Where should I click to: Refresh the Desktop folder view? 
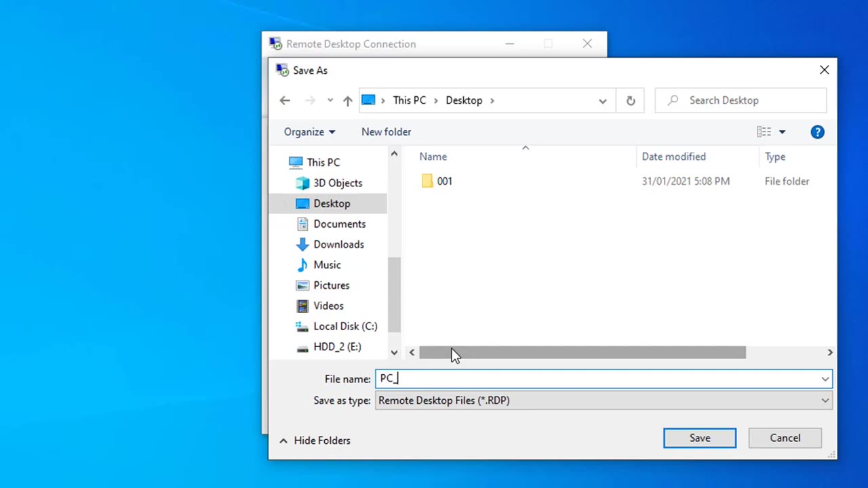[631, 100]
